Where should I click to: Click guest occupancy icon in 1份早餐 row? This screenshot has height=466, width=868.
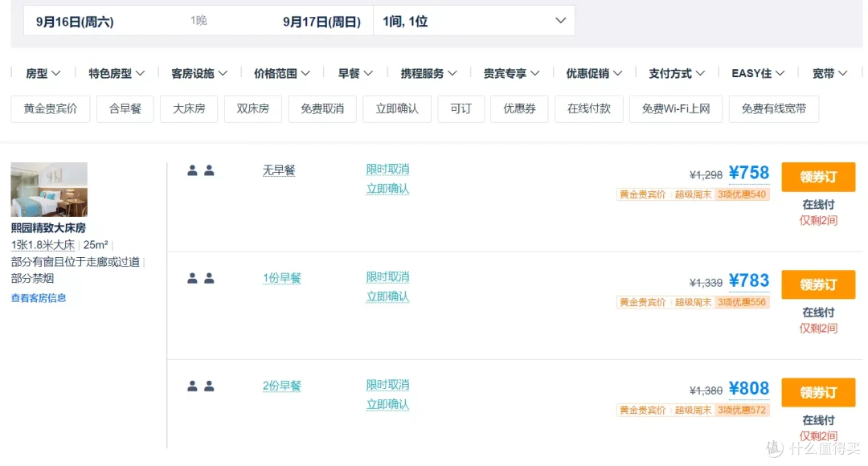click(201, 278)
